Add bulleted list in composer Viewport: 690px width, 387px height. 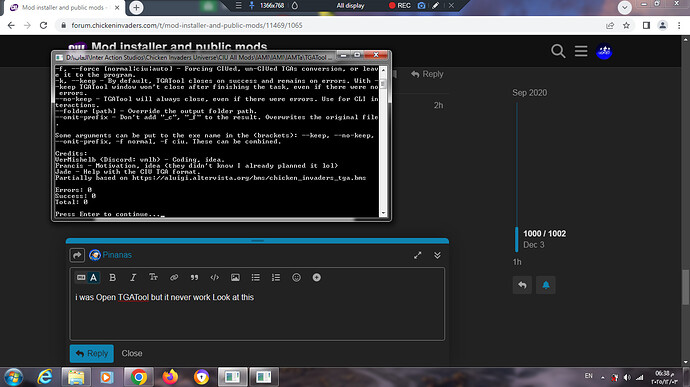pyautogui.click(x=256, y=277)
